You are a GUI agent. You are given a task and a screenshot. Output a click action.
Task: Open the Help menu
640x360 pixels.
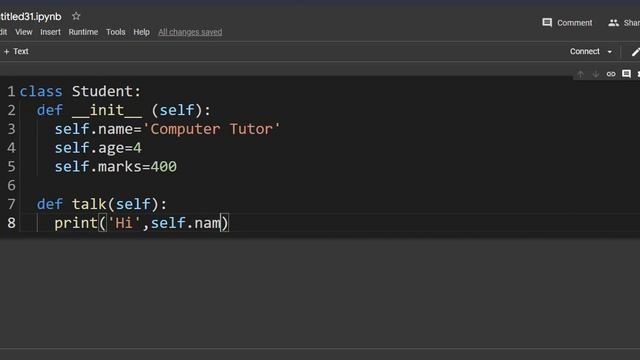141,32
